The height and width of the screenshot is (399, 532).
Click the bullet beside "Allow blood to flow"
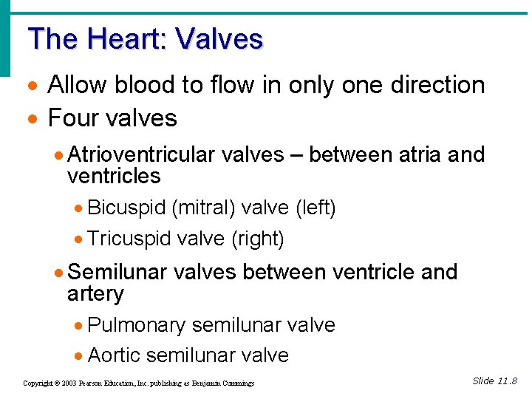[33, 86]
